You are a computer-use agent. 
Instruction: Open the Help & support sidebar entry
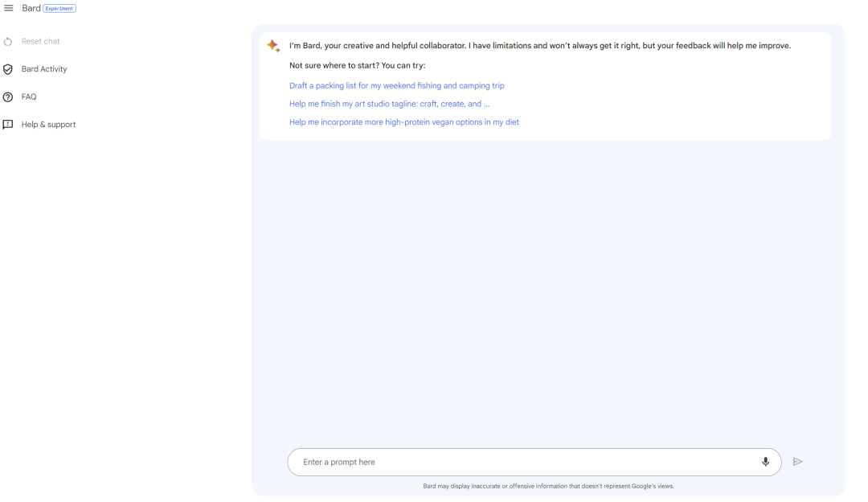(48, 125)
